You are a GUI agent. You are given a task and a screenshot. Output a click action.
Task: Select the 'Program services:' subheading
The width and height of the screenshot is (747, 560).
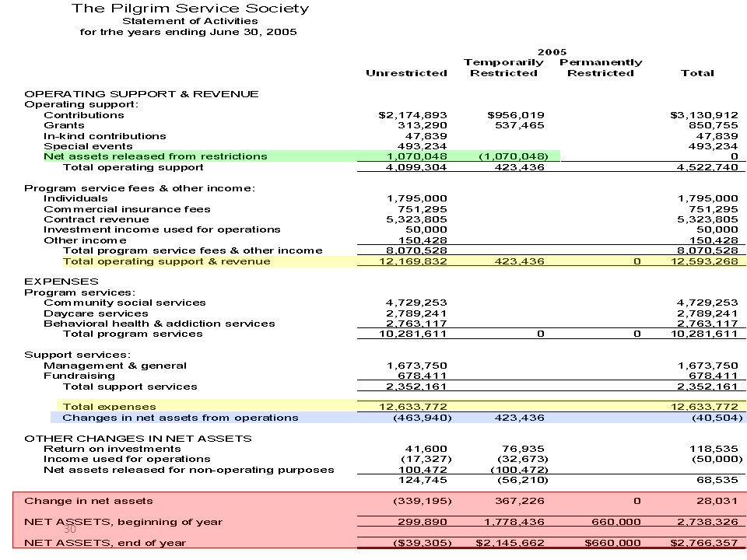[x=80, y=292]
